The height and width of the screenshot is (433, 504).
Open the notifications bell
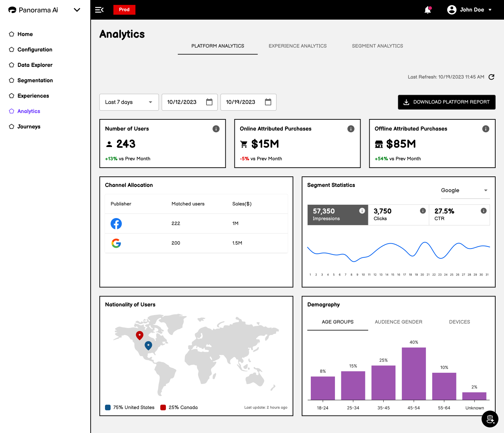[x=428, y=10]
